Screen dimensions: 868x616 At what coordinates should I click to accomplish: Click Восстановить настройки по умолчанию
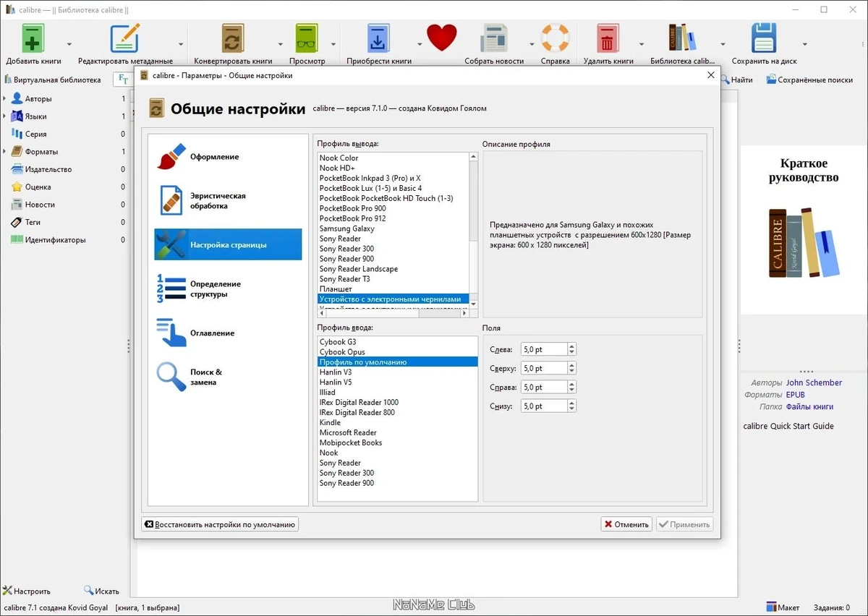220,524
